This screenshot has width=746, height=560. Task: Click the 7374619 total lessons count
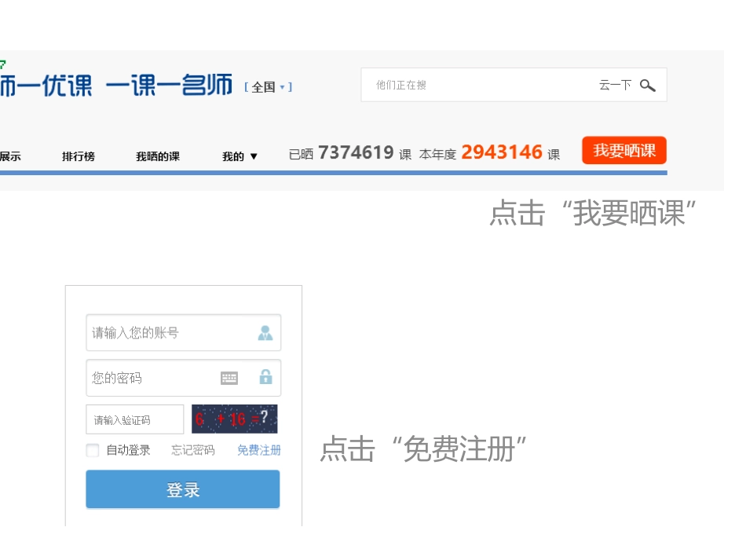click(356, 152)
